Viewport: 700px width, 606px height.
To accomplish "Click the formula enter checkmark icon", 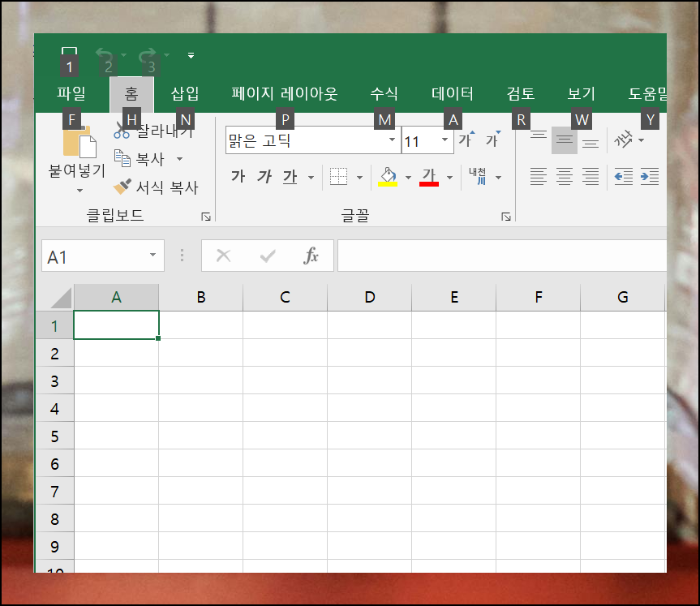I will point(268,256).
